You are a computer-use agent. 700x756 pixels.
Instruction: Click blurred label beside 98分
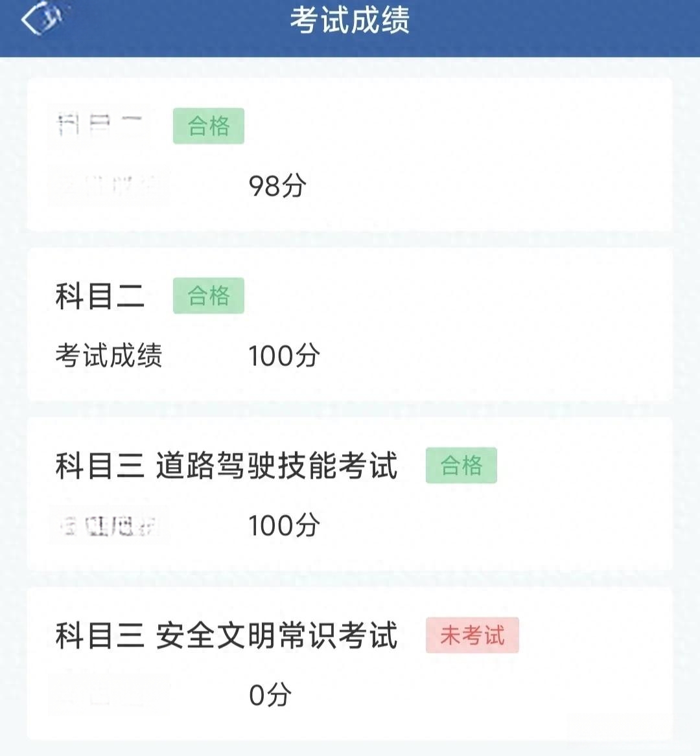[x=109, y=186]
